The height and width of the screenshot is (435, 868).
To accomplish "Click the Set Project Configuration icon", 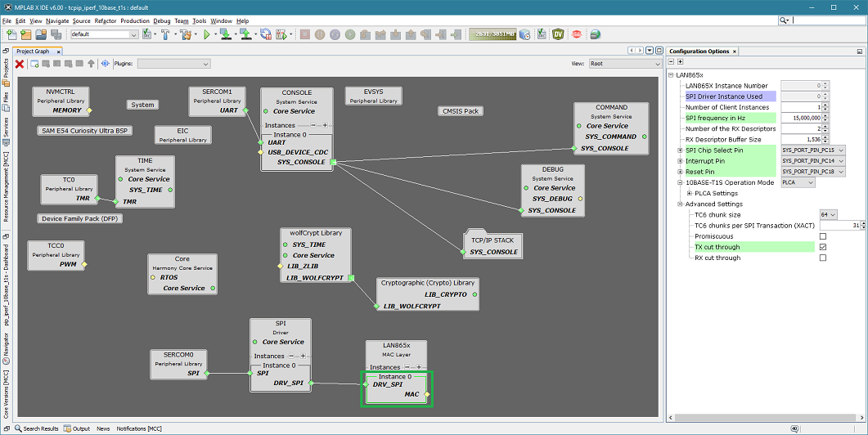I will coord(146,34).
